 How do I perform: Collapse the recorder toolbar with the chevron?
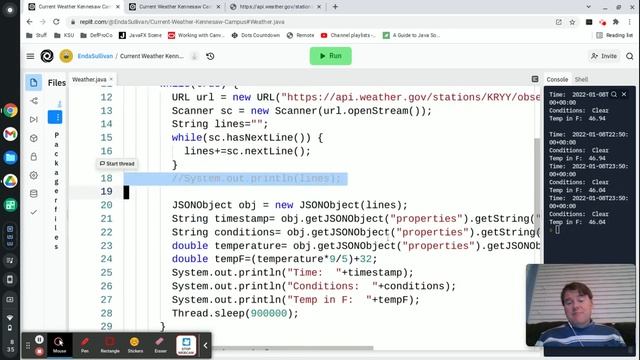(x=205, y=345)
